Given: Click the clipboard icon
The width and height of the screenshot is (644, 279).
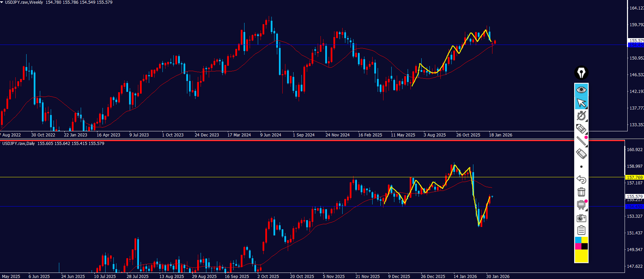Looking at the screenshot, I should (x=581, y=230).
